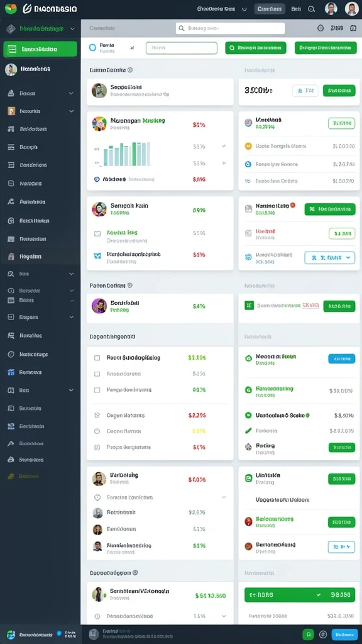Click the search field in the gray toolbar
Screen dimensions: 362x644
pyautogui.click(x=230, y=28)
